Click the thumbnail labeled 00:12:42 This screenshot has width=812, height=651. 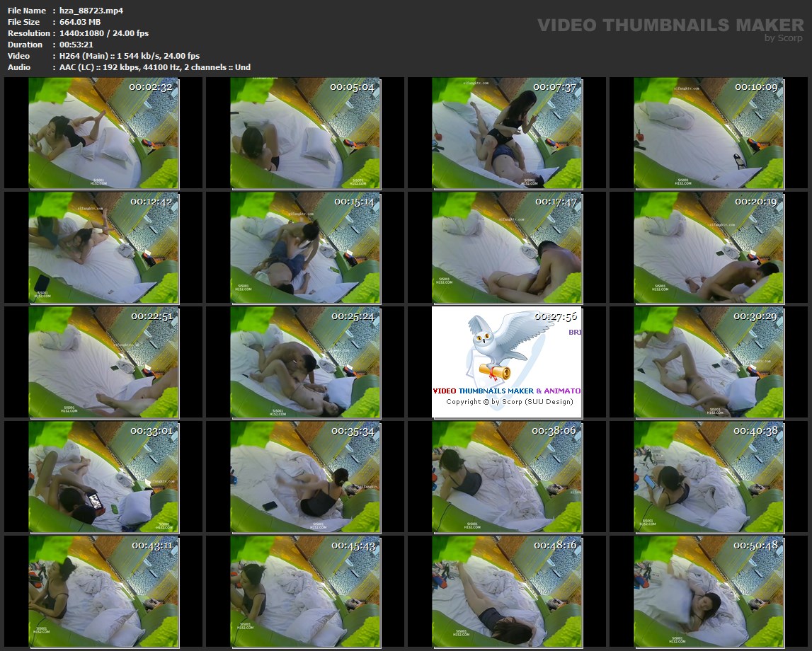(103, 248)
